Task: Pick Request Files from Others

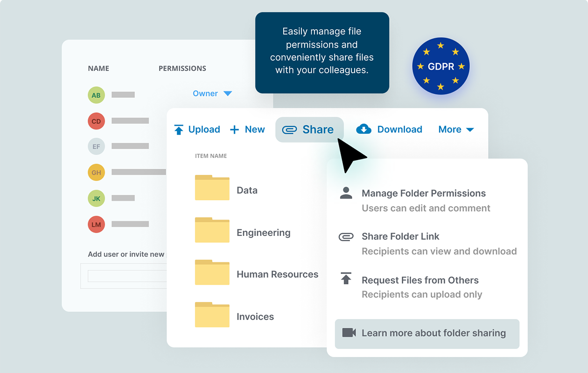Action: 420,280
